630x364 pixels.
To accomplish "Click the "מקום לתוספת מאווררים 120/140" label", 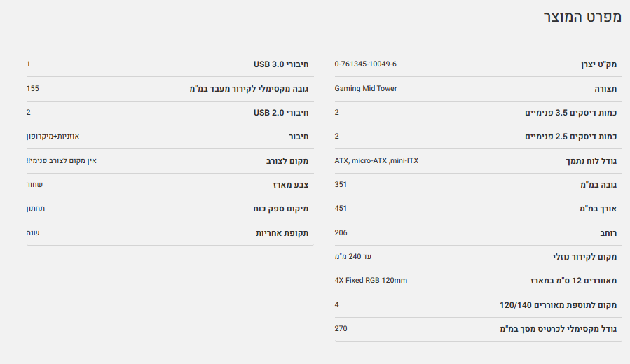I will [x=559, y=305].
